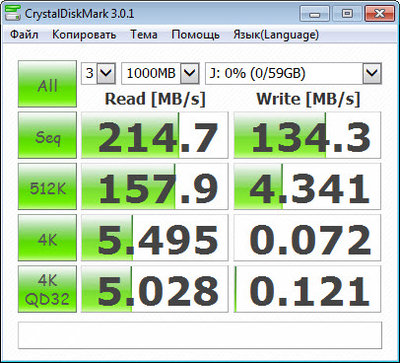Viewport: 400px width, 363px height.
Task: Open the Копировать menu
Action: click(x=84, y=35)
